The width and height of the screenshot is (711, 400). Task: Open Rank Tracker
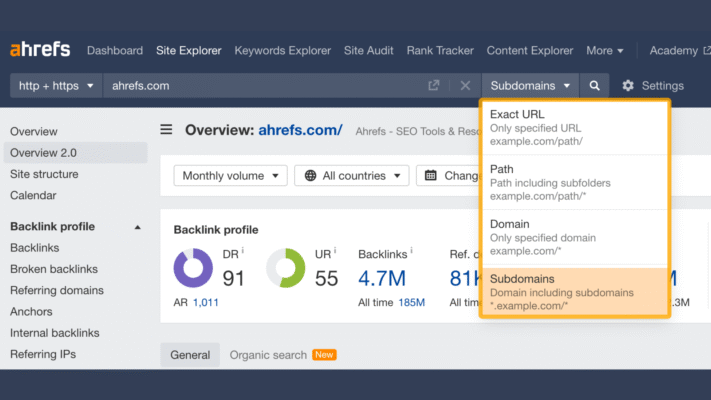(x=440, y=50)
